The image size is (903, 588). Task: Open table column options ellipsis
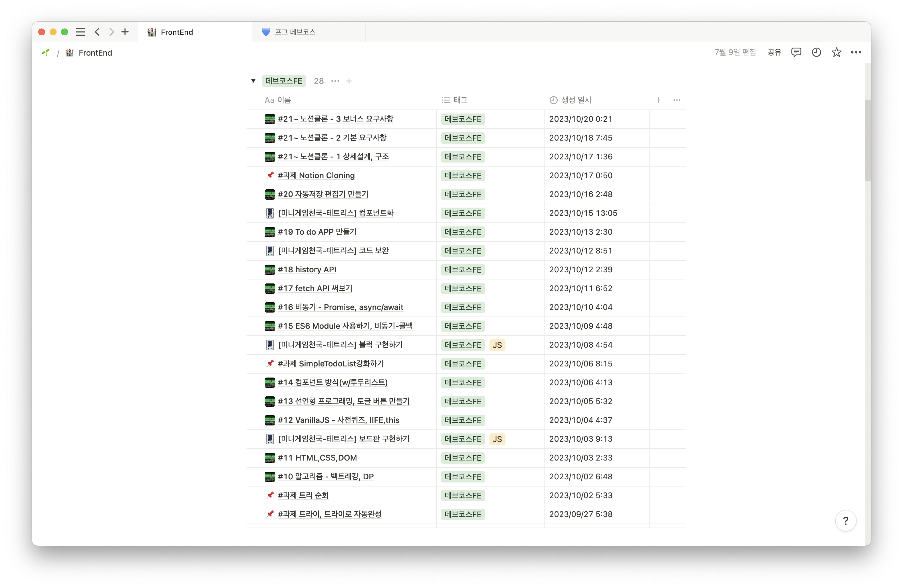[x=677, y=100]
